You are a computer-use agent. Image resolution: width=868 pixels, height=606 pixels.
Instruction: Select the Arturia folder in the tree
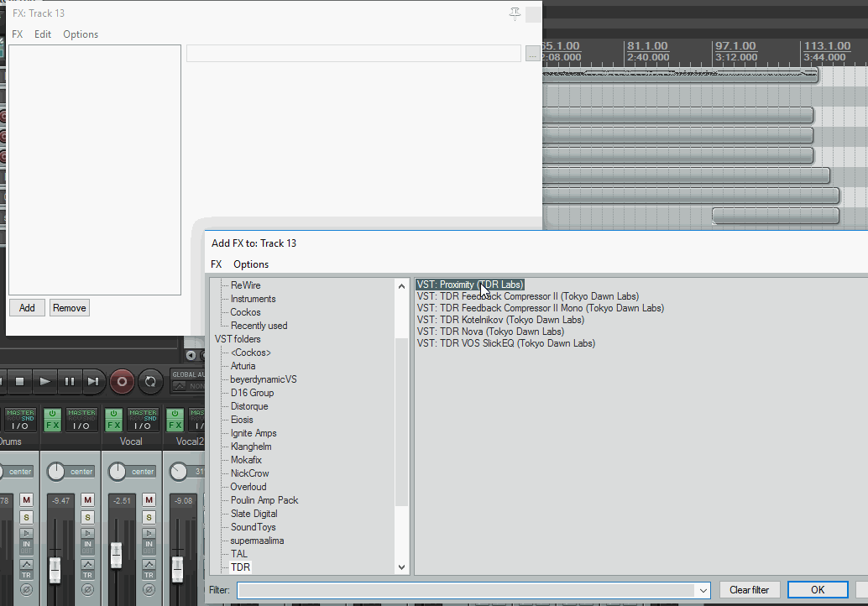(243, 366)
